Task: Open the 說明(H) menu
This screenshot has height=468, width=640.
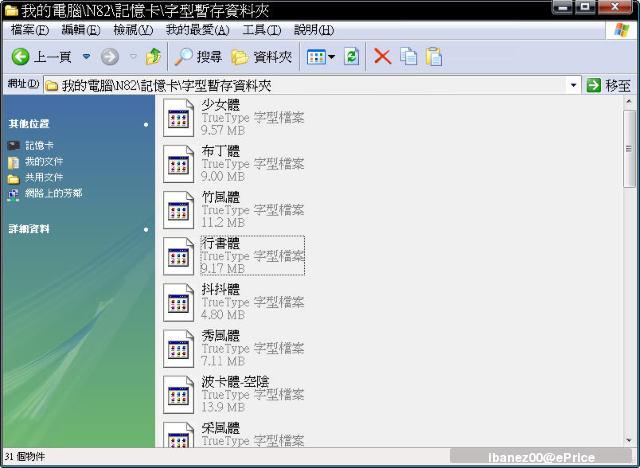Action: 314,30
